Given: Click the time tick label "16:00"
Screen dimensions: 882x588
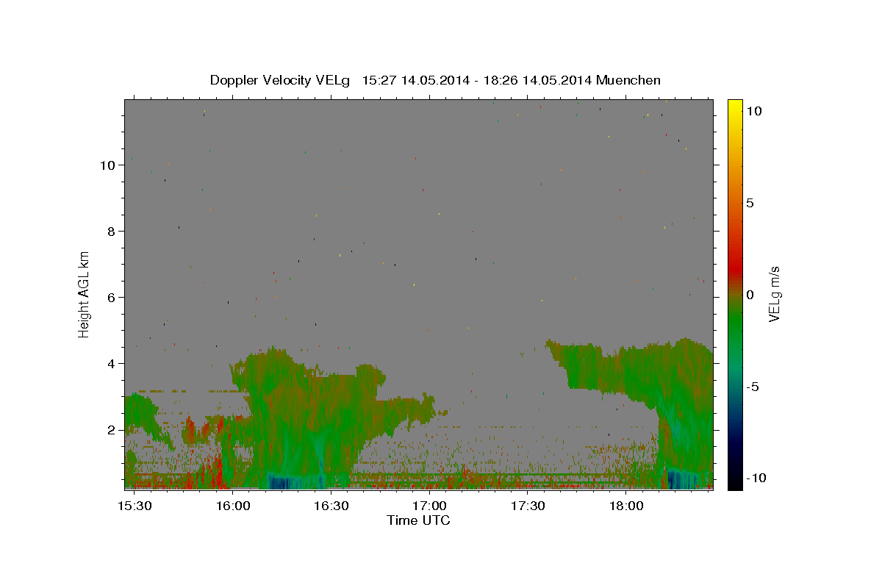Looking at the screenshot, I should (233, 506).
